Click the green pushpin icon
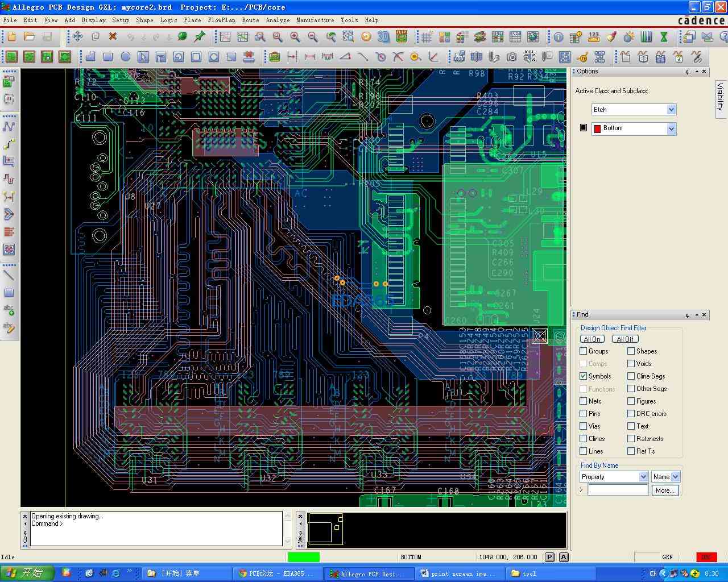This screenshot has width=728, height=582. (200, 37)
